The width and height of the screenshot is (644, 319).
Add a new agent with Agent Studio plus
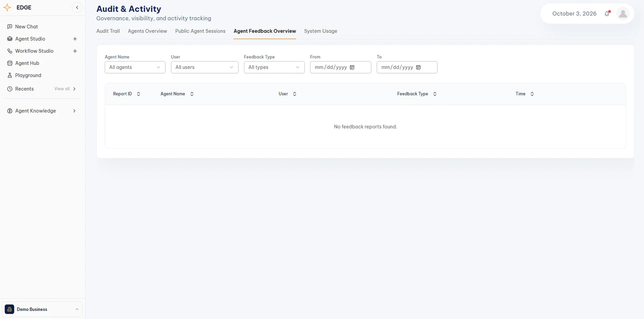tap(75, 39)
